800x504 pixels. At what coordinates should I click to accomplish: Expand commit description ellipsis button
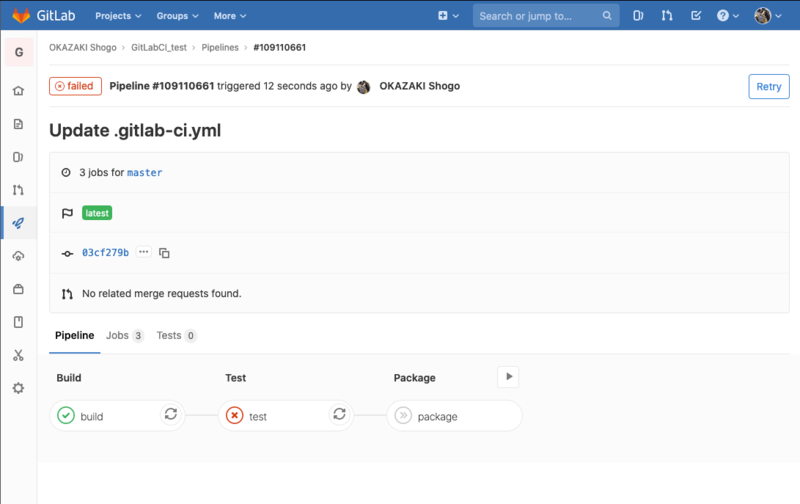click(x=143, y=252)
